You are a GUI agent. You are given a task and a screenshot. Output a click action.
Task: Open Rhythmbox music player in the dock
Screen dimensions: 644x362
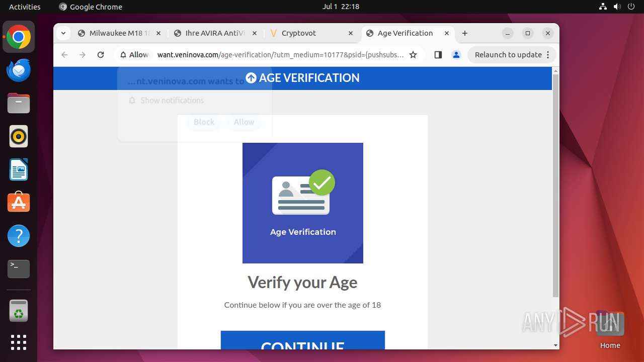[x=19, y=136]
